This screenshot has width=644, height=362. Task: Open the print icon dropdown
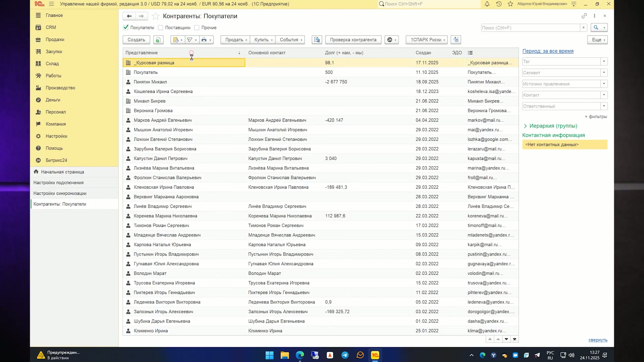pyautogui.click(x=206, y=40)
